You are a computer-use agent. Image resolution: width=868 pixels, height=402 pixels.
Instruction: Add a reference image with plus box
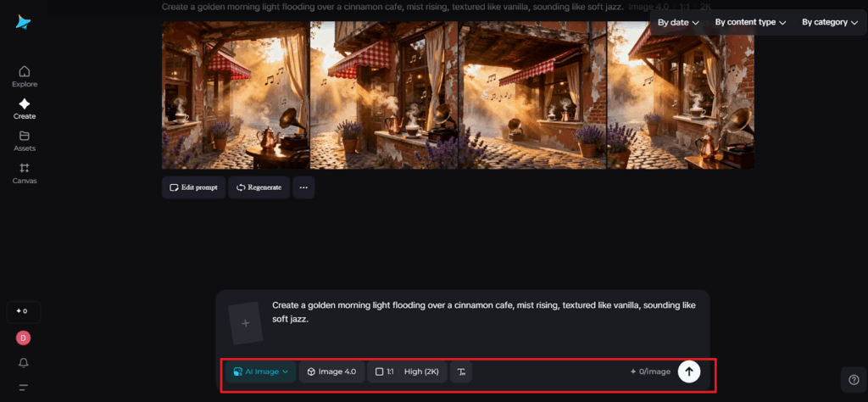pos(246,323)
